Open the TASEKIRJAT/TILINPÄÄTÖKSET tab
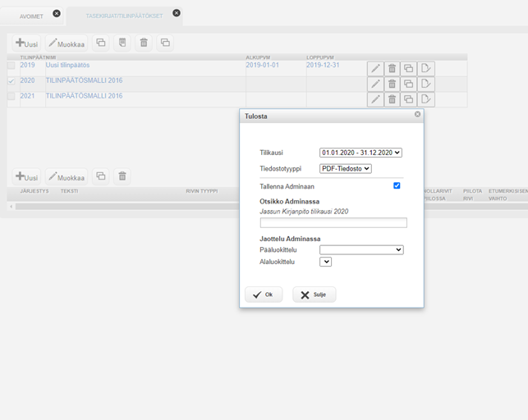This screenshot has width=528, height=420. (x=124, y=16)
